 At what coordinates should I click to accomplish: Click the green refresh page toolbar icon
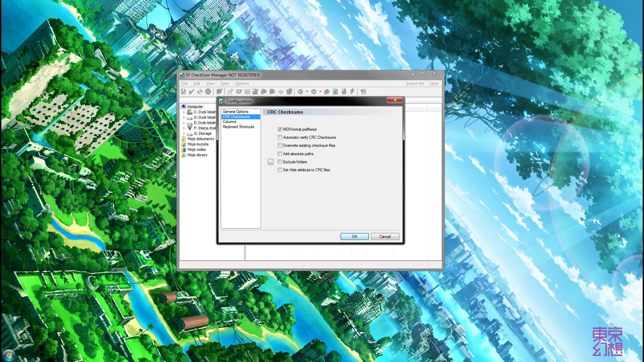point(335,92)
